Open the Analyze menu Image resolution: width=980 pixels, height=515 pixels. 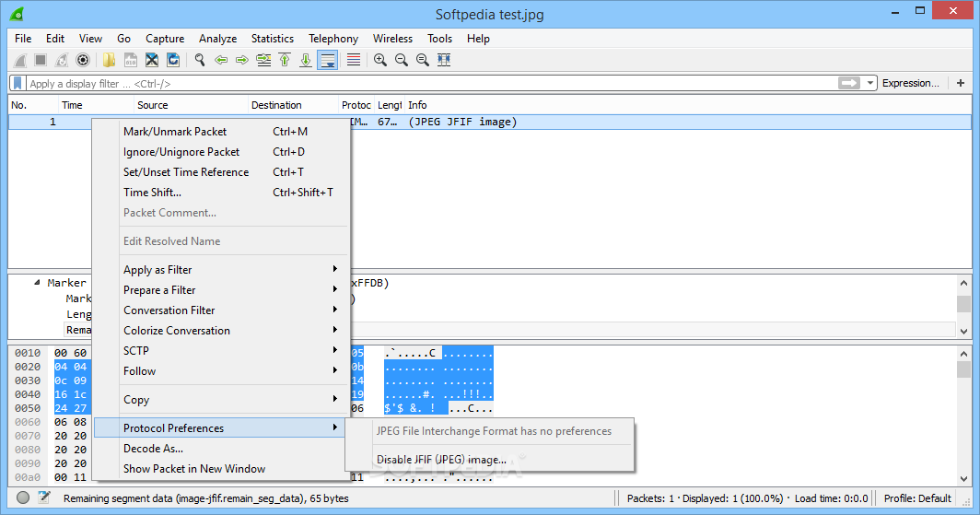(x=217, y=39)
